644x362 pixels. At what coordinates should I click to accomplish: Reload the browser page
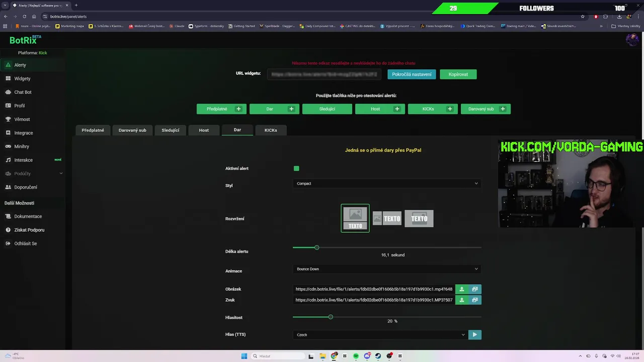24,16
